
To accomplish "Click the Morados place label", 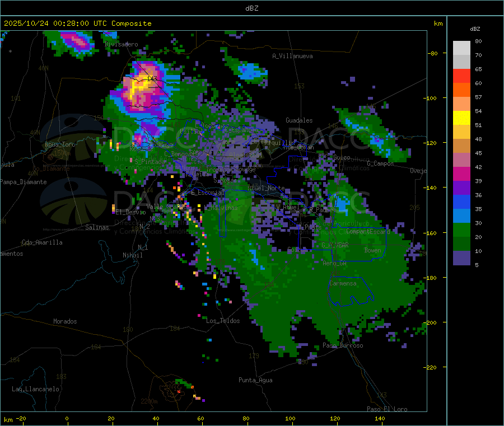I will 65,321.
